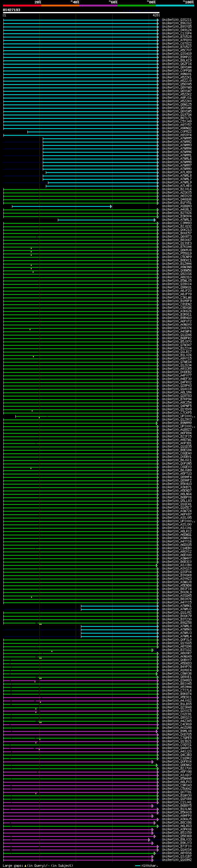Open hit UniRef100_Q3S2I1
Viewport: 197px width, 868px height.
pyautogui.click(x=177, y=20)
